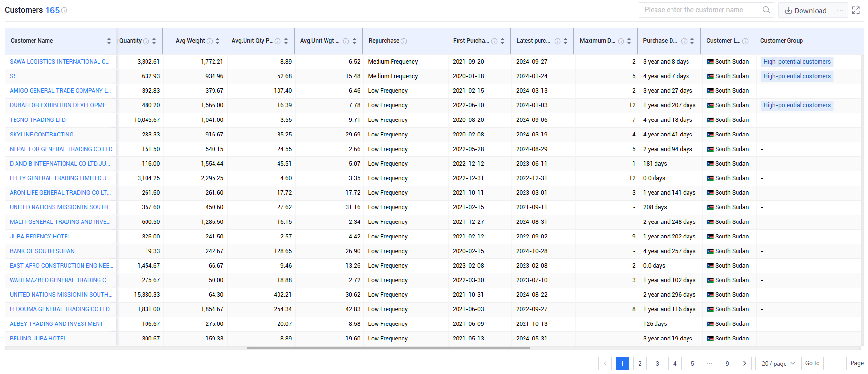Select page 2 in pagination
This screenshot has height=374, width=868.
640,363
